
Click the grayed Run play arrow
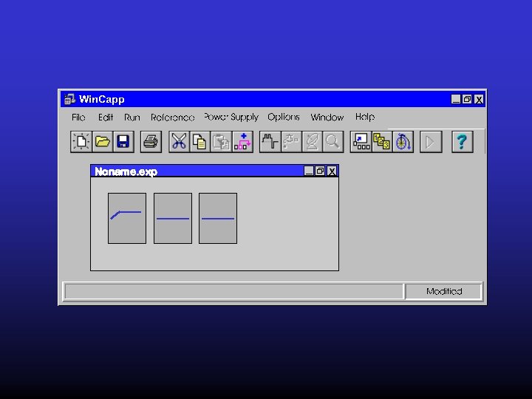[x=431, y=141]
